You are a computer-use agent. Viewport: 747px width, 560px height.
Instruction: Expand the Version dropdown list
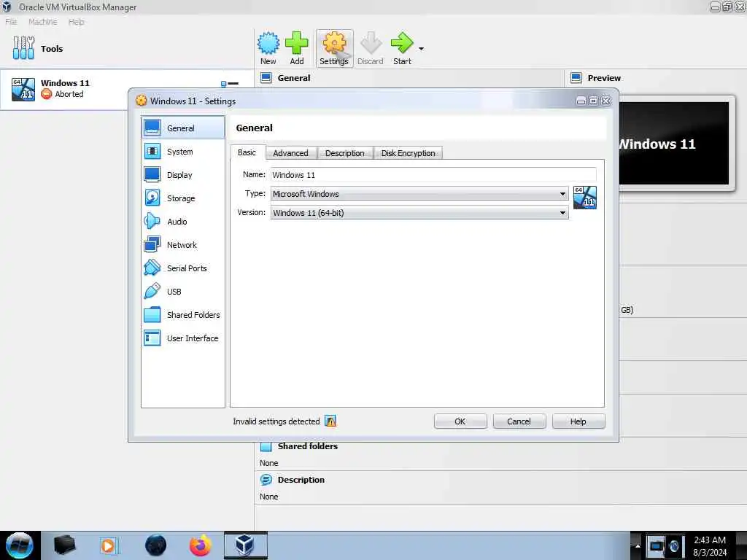click(x=562, y=213)
